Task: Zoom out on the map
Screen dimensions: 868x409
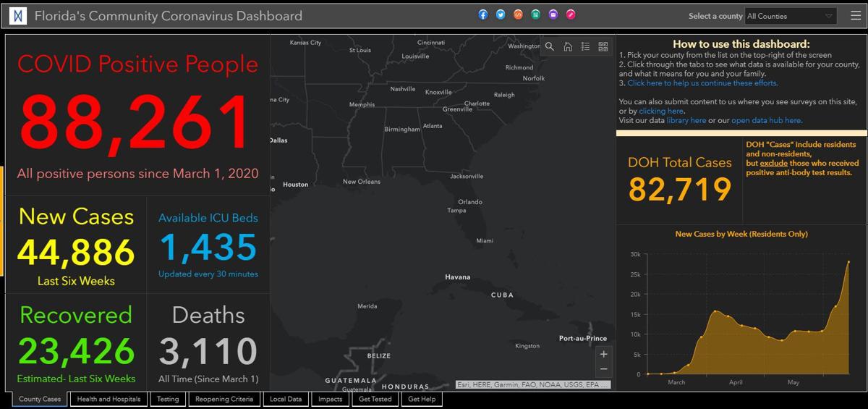Action: [604, 369]
